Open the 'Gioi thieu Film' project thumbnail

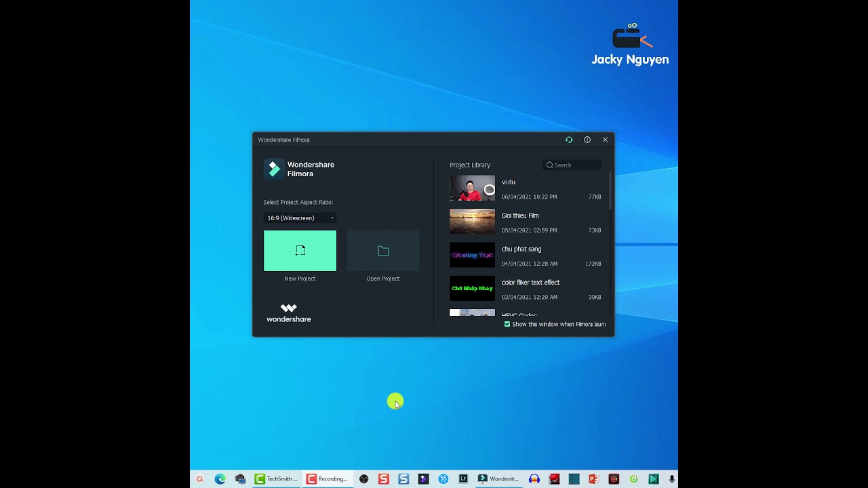(472, 222)
